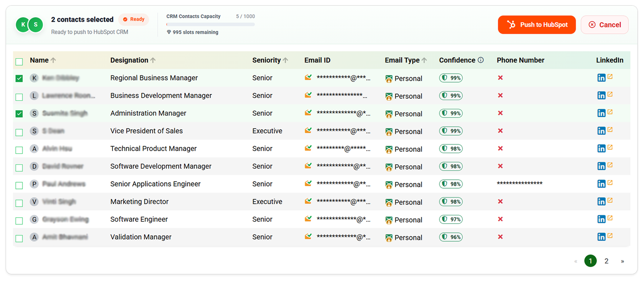Click the CRM Contacts Capacity progress bar
Screen dimensions: 644x281
211,24
